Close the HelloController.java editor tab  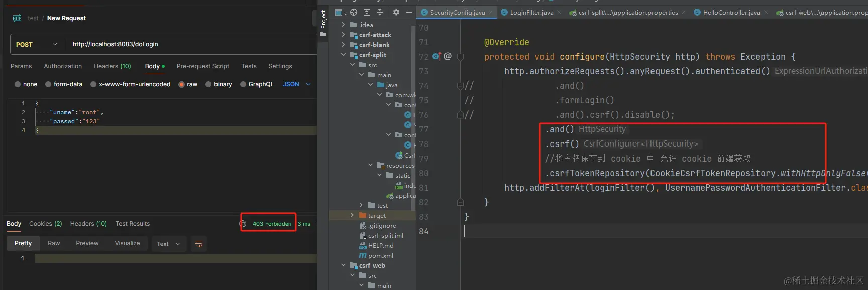[x=766, y=12]
